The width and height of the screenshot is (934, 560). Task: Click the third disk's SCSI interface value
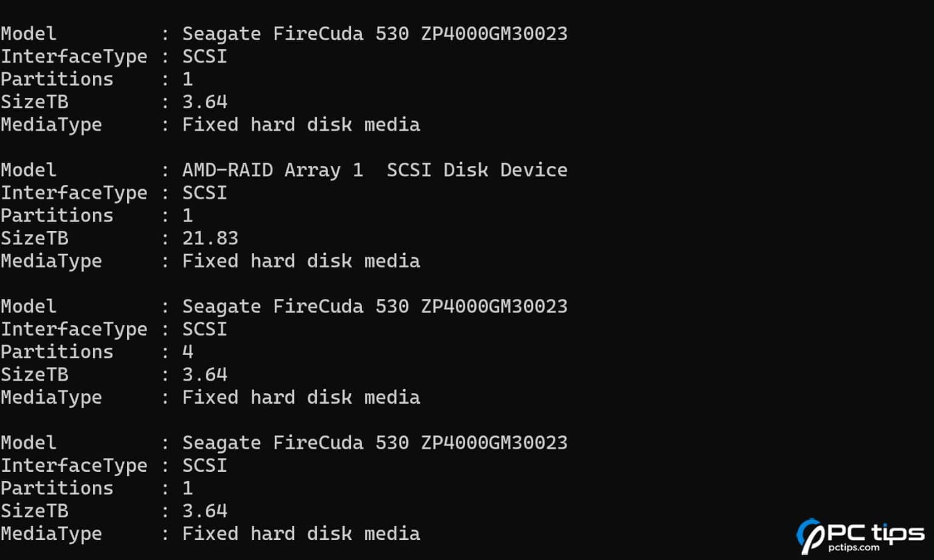pos(204,330)
